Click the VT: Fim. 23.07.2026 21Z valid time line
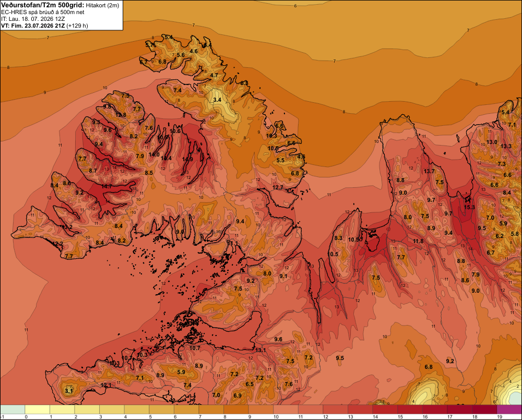This screenshot has height=420, width=522. [x=44, y=26]
